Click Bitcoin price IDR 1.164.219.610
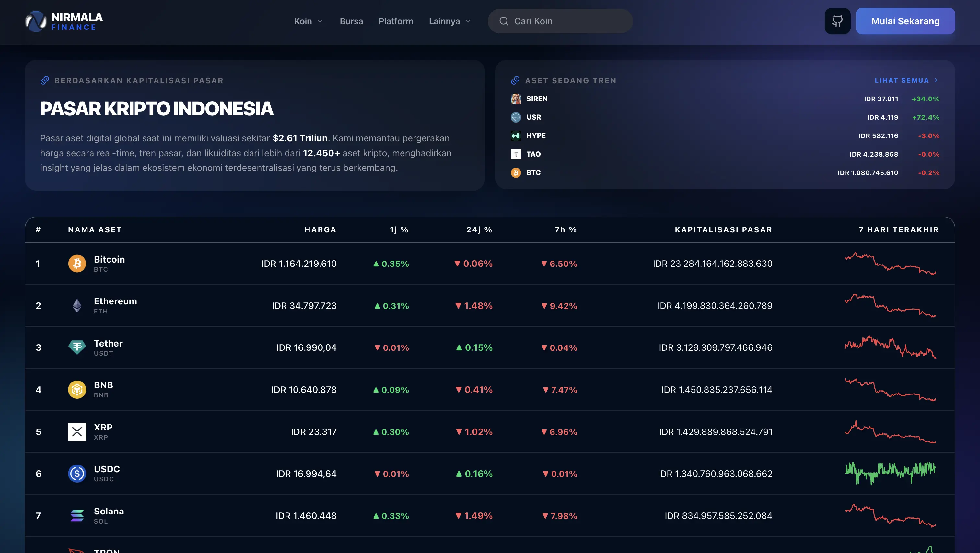 pos(299,264)
